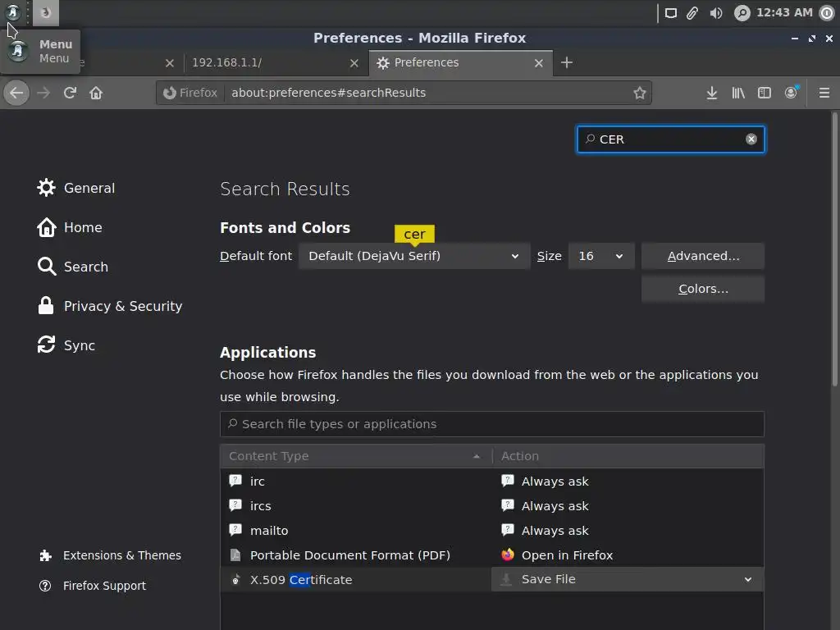Image resolution: width=840 pixels, height=630 pixels.
Task: Expand the Default font dropdown
Action: point(414,256)
